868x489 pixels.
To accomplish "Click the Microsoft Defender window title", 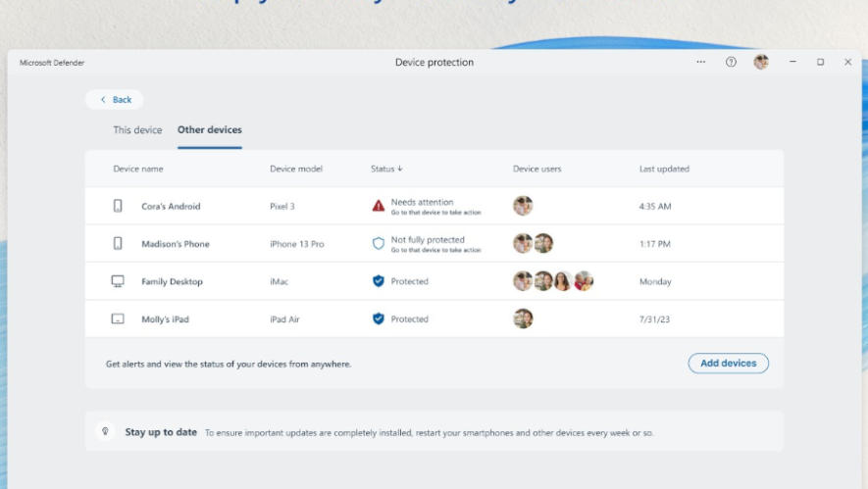I will 52,63.
